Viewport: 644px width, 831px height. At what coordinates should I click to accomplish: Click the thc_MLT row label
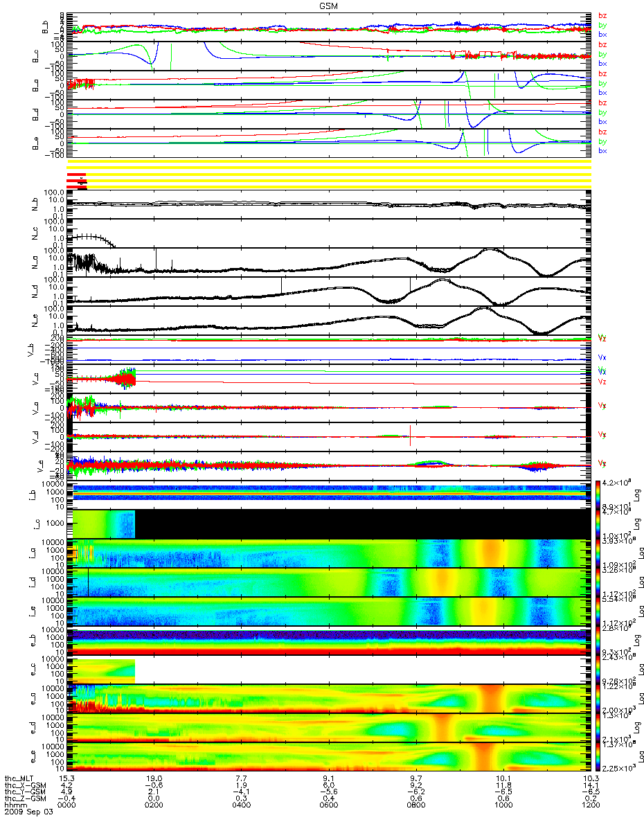point(18,778)
